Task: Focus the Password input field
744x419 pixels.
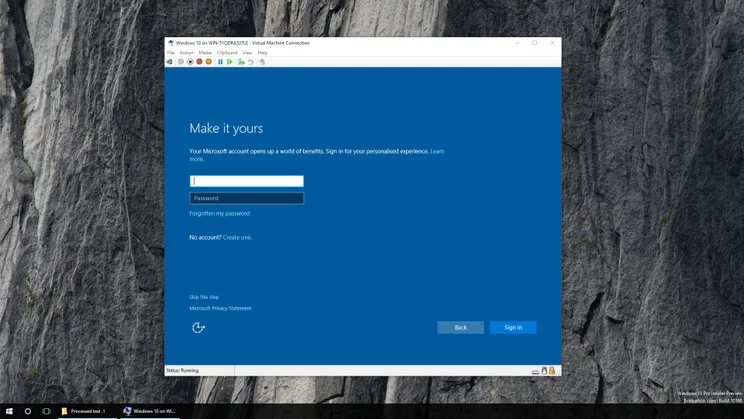Action: tap(247, 198)
